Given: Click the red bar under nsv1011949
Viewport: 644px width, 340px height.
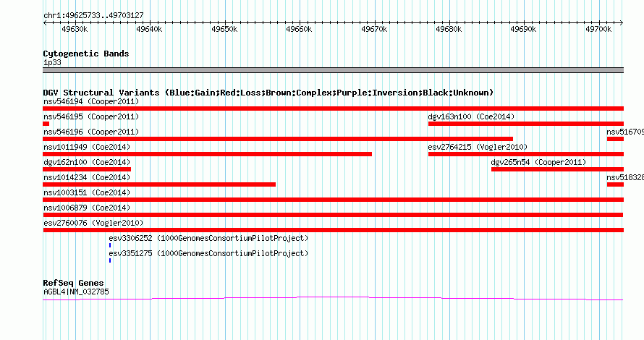Looking at the screenshot, I should [x=208, y=154].
